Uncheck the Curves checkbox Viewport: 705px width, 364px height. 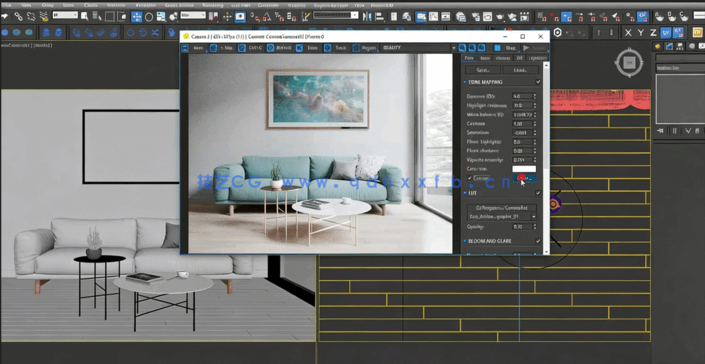(x=469, y=178)
